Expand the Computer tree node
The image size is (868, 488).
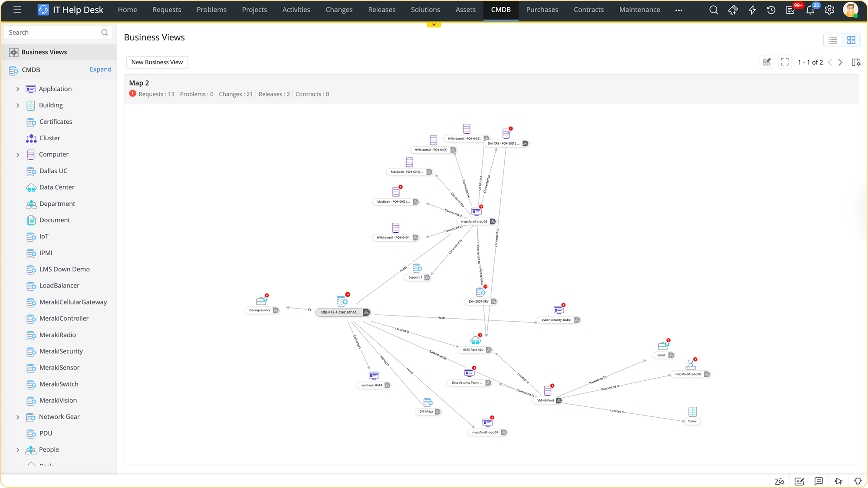[x=18, y=155]
